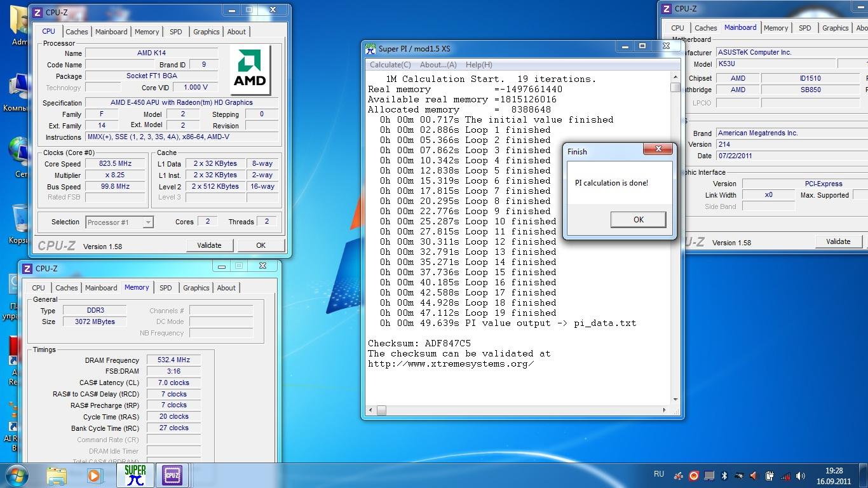868x488 pixels.
Task: Click the monitor tray icon
Action: 709,475
